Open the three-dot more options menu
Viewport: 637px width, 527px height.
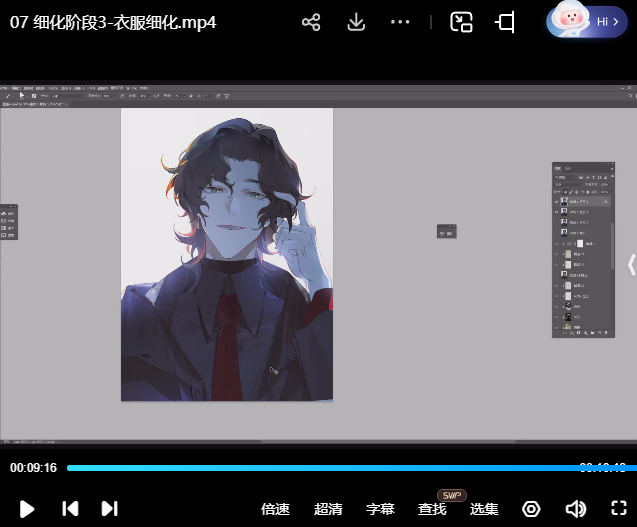click(x=400, y=22)
